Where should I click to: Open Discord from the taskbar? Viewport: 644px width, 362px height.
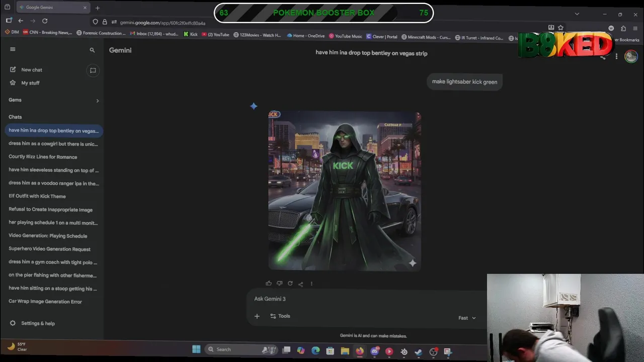[374, 351]
